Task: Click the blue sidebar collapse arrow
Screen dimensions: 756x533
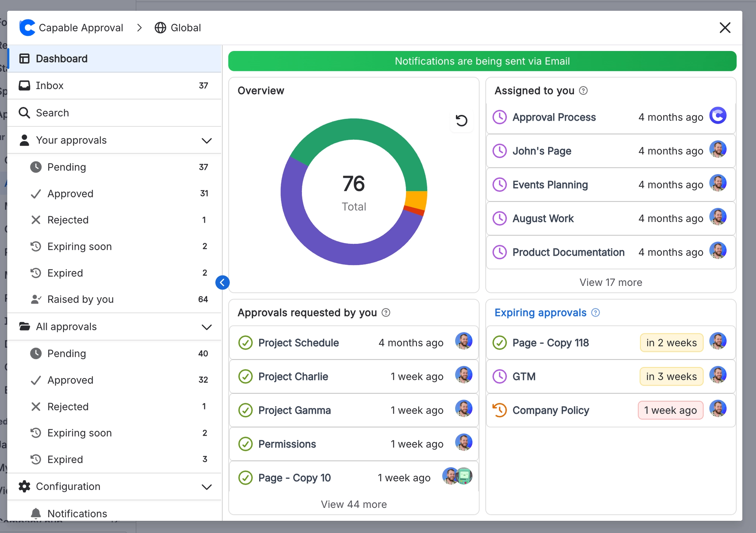Action: tap(222, 283)
